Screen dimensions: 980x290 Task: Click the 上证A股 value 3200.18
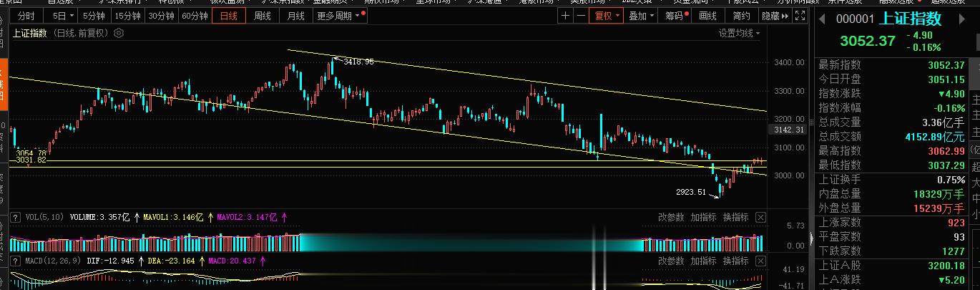pos(947,265)
